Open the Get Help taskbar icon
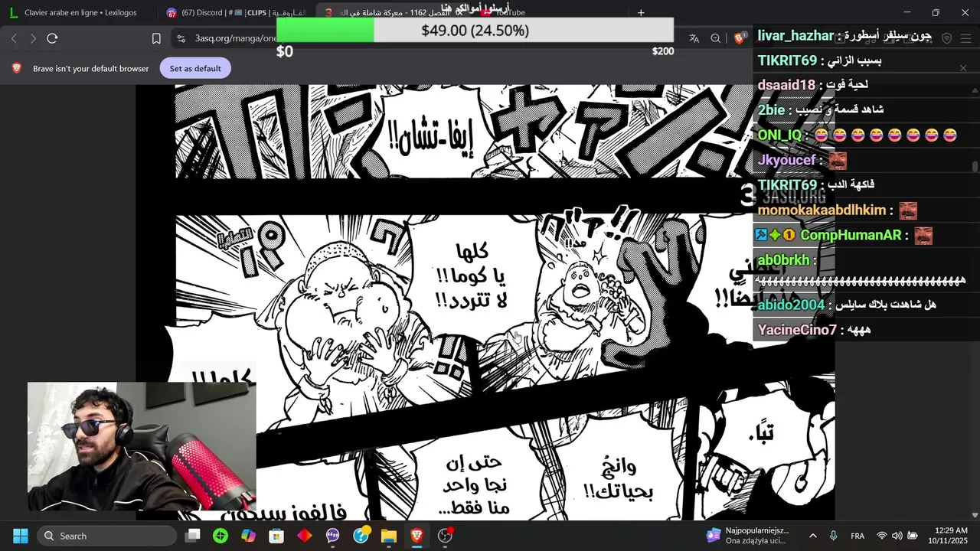 361,536
